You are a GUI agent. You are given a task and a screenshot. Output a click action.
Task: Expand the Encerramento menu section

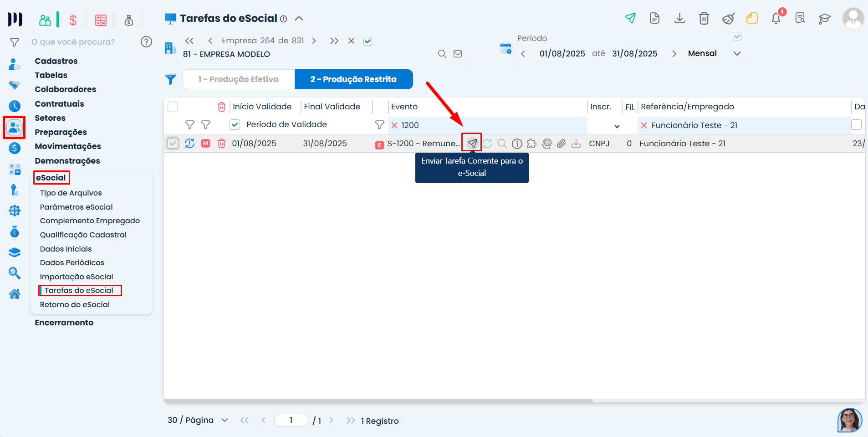tap(64, 323)
